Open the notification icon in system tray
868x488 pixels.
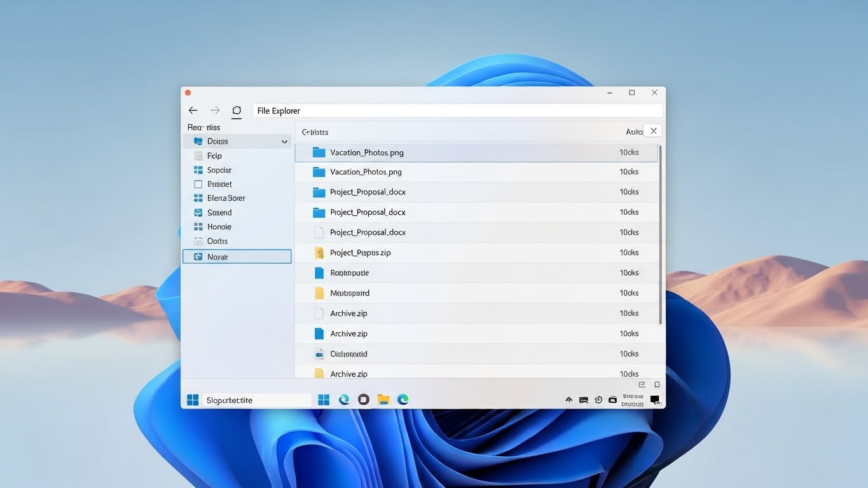[654, 400]
